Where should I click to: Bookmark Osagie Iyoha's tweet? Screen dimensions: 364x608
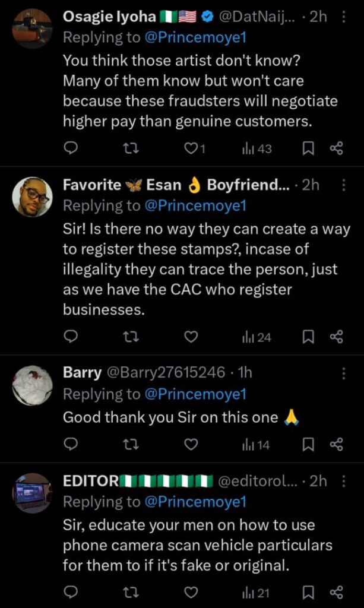tap(308, 148)
